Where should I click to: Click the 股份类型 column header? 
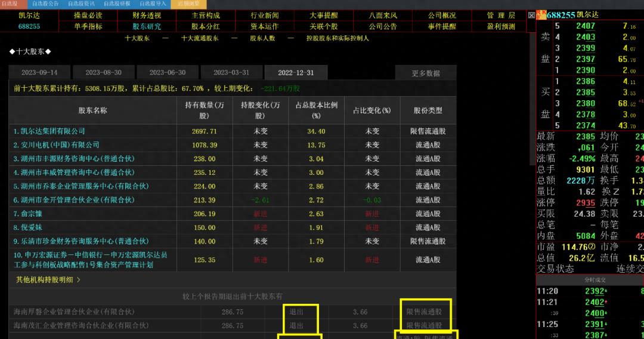point(428,110)
